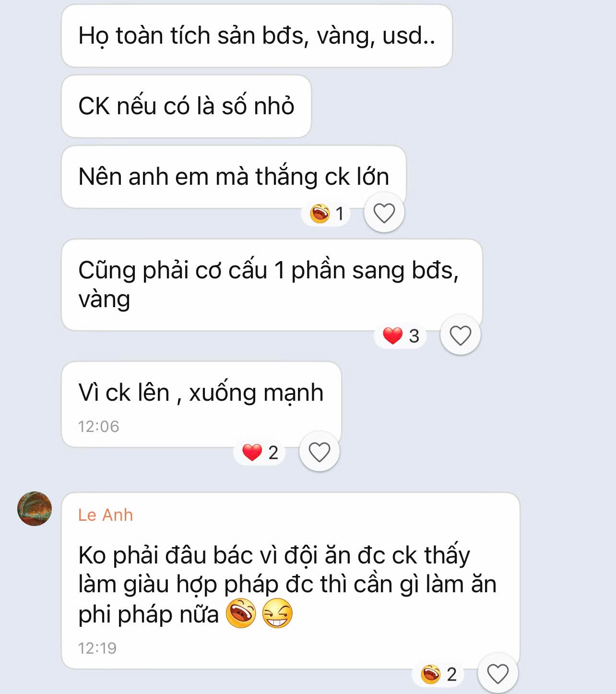Image resolution: width=616 pixels, height=694 pixels.
Task: Select message 'Họ toàn tích sản bđs, vàng, usd..'
Action: pyautogui.click(x=257, y=36)
